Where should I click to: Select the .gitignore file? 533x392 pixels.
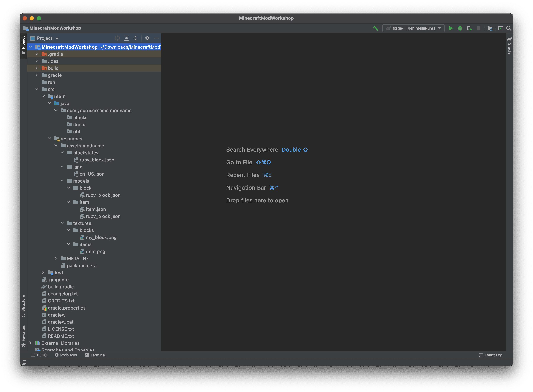coord(55,280)
